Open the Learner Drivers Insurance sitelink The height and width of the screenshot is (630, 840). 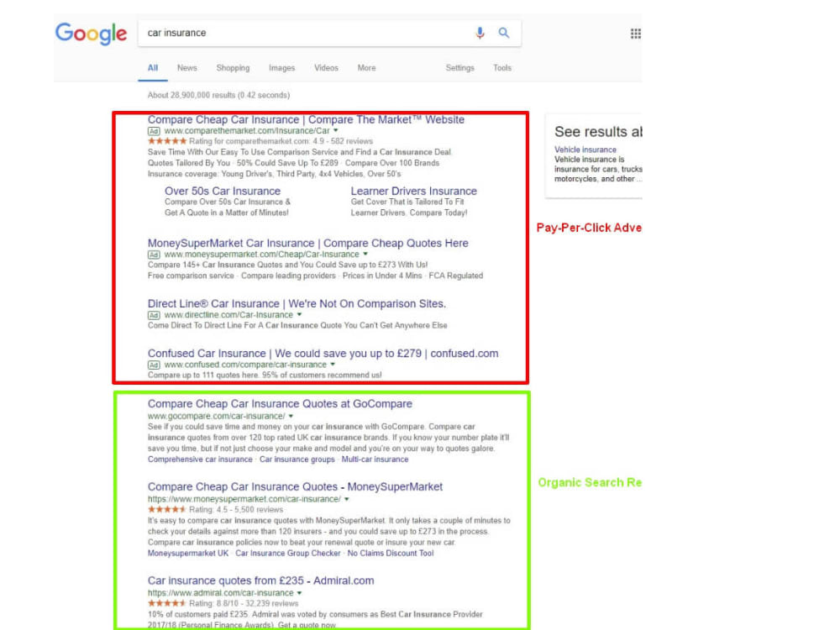[413, 191]
